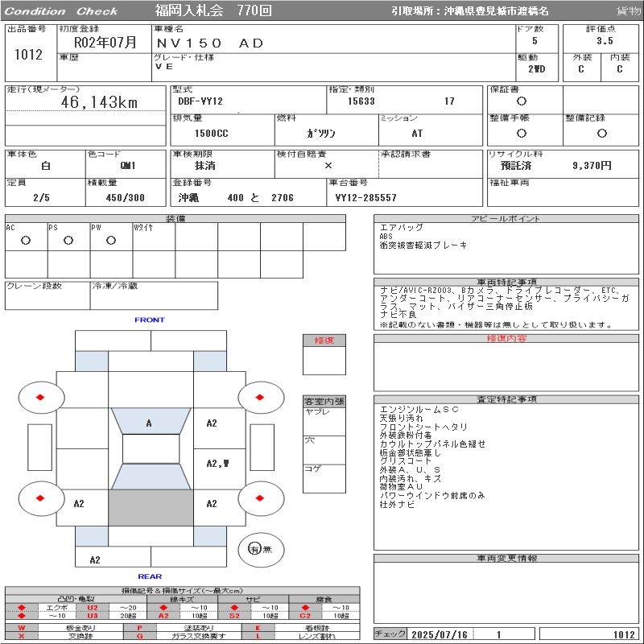Click the lot number 1012 under 出品番号
Screen dimensions: 644x644
coord(28,54)
